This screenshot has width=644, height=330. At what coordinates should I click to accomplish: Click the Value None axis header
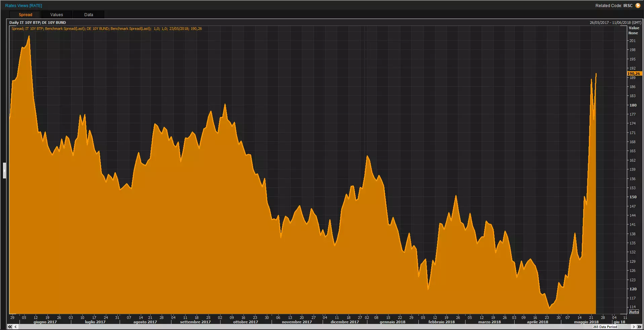634,31
